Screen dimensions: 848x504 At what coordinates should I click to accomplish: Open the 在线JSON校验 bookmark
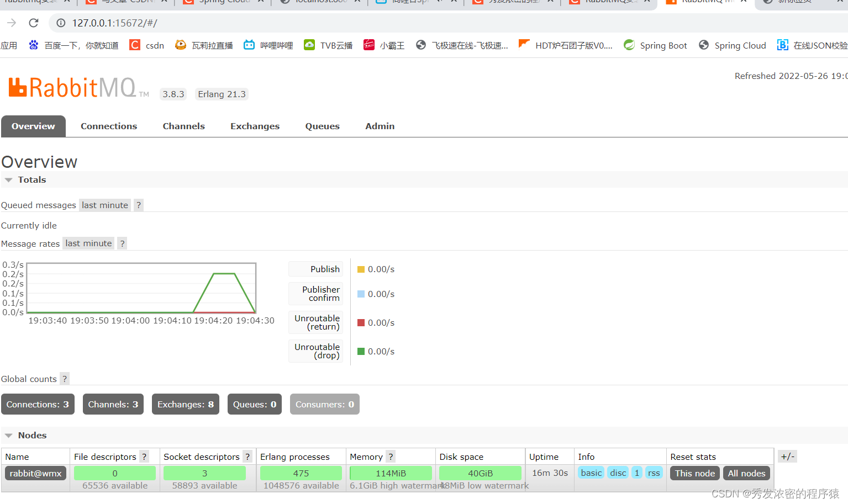pyautogui.click(x=812, y=45)
